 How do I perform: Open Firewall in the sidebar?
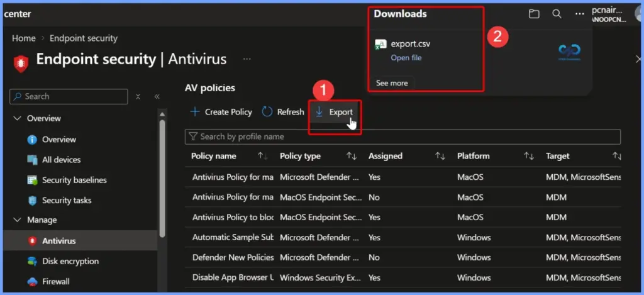(55, 282)
